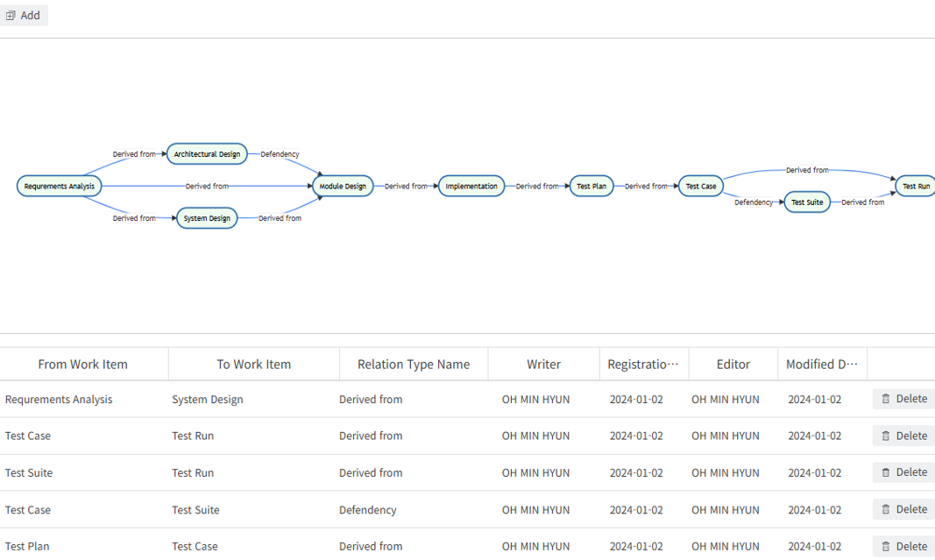Click the System Design node

(207, 218)
